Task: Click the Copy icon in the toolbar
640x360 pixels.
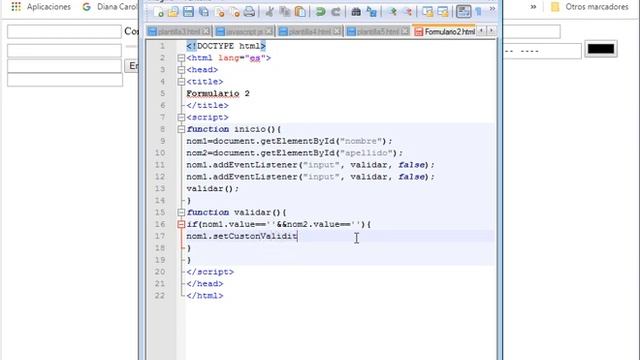Action: [284, 11]
